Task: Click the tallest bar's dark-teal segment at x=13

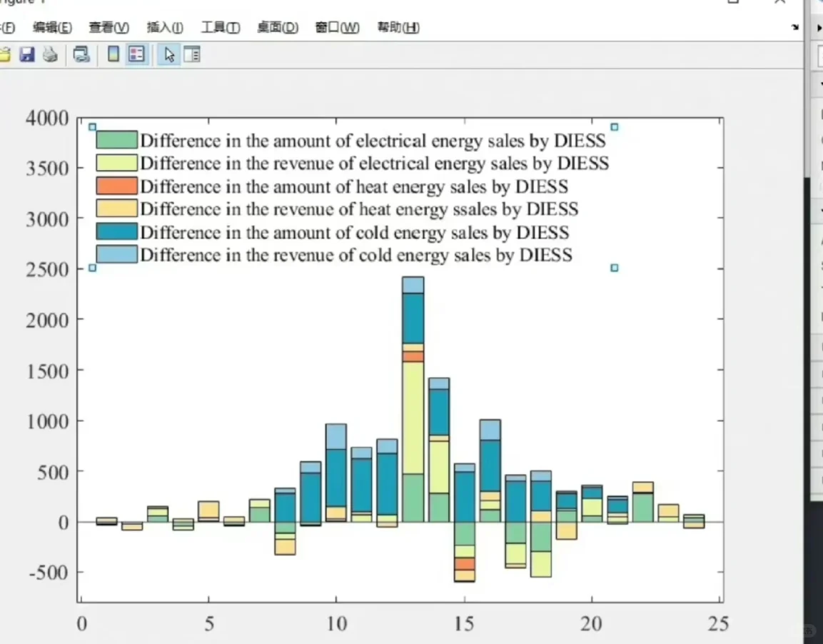Action: [413, 318]
